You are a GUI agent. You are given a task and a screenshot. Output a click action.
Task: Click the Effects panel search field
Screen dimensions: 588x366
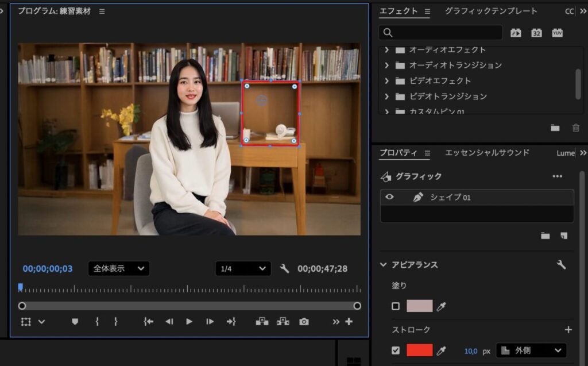(x=440, y=33)
